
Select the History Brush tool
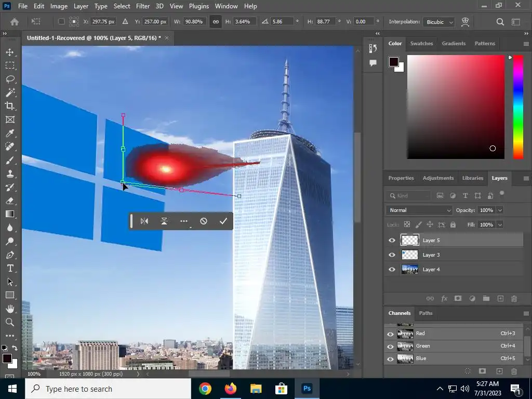tap(10, 187)
